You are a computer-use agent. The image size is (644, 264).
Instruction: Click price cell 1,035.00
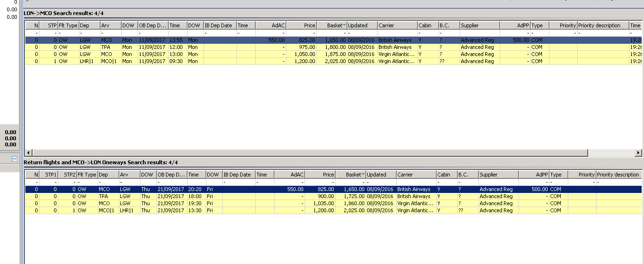click(x=320, y=203)
